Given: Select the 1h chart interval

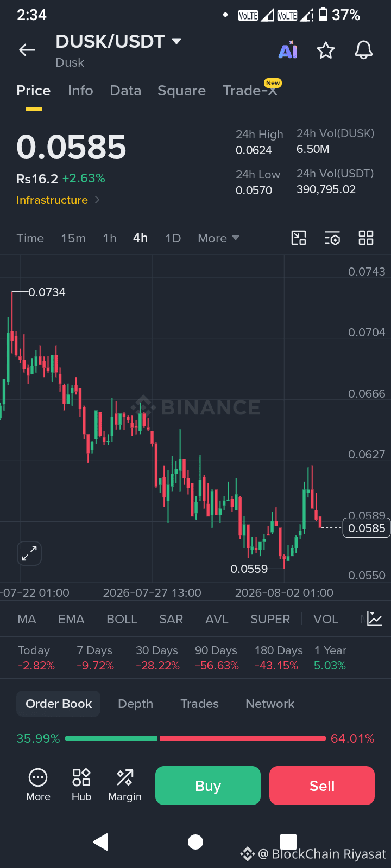Looking at the screenshot, I should point(110,238).
